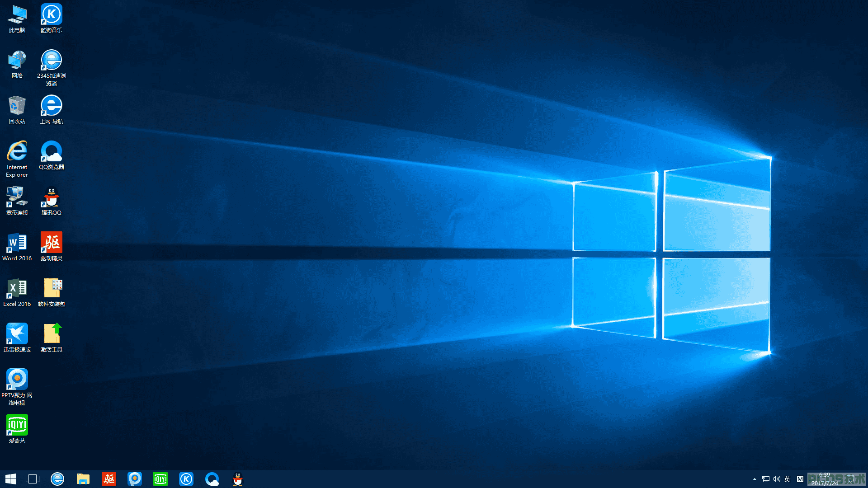Select the 迅雷极速版 desktop shortcut
Viewport: 868px width, 488px height.
tap(17, 338)
